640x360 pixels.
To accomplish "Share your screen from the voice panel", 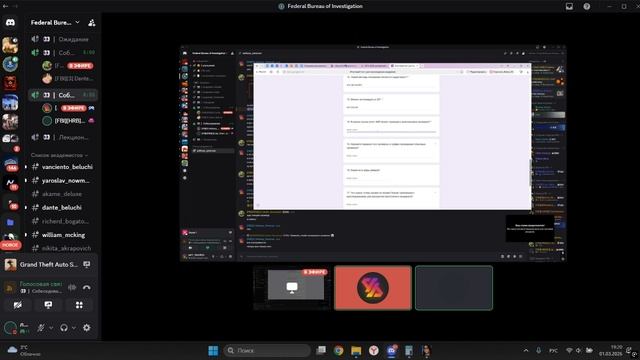I will click(x=49, y=305).
